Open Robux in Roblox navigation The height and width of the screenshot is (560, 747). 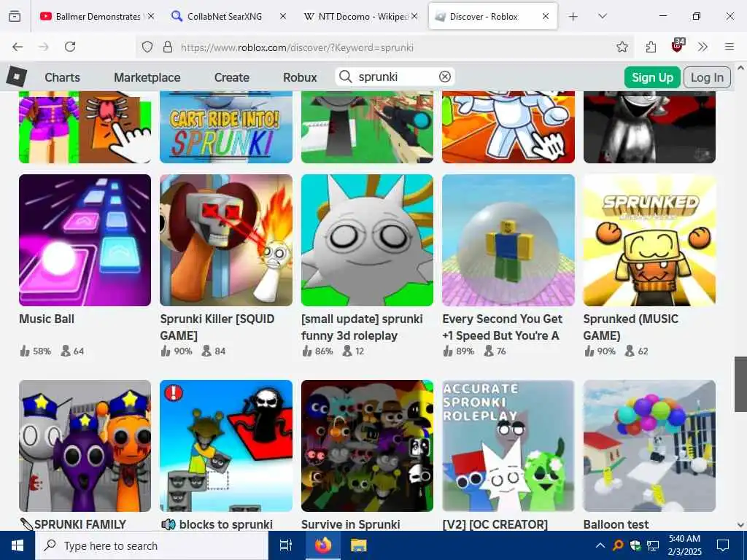click(300, 77)
